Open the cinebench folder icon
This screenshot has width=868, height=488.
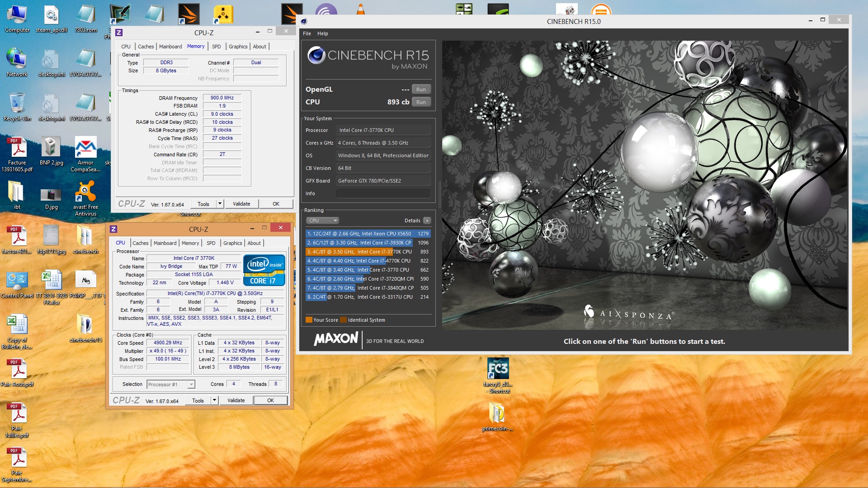[85, 239]
